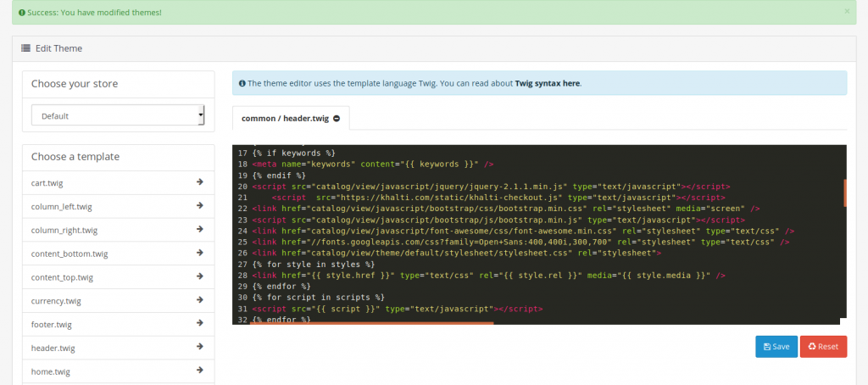Click the arrow icon for content_top.twig
The image size is (868, 385).
pos(199,276)
